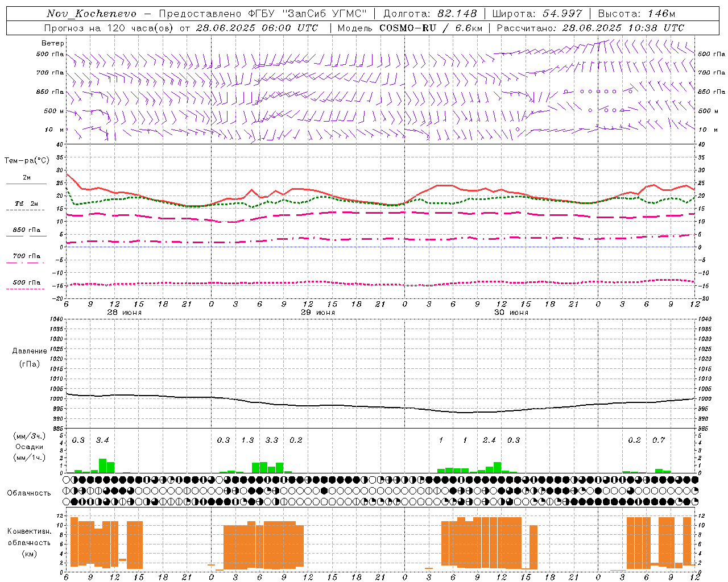Screen dimensions: 728x582
Task: Click the 'Осадки' precipitation label
Action: click(x=30, y=447)
